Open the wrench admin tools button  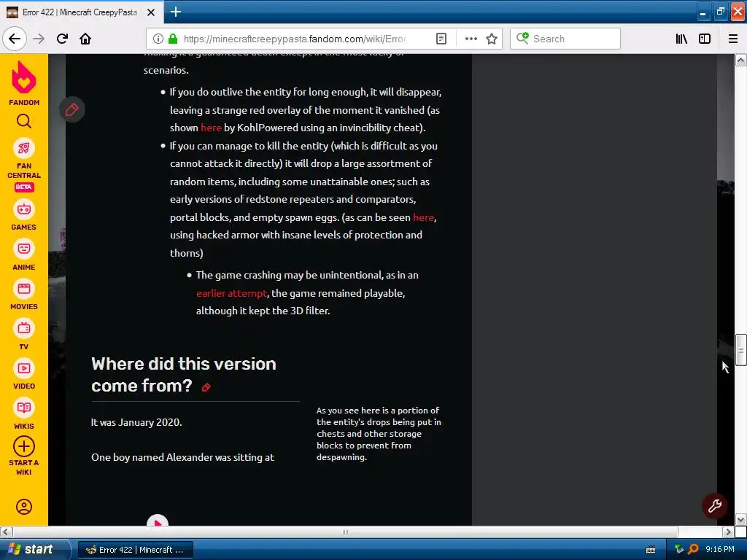coord(715,506)
